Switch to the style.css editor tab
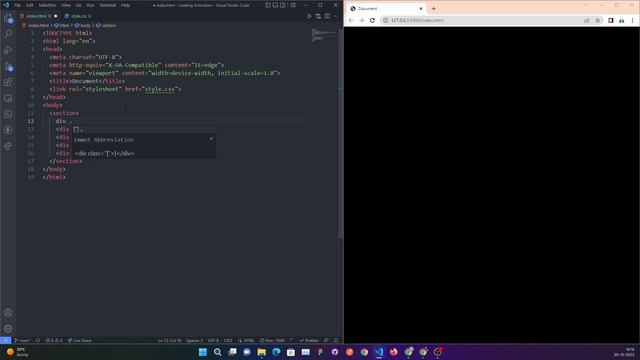Screen dimensions: 640x360 click(79, 16)
